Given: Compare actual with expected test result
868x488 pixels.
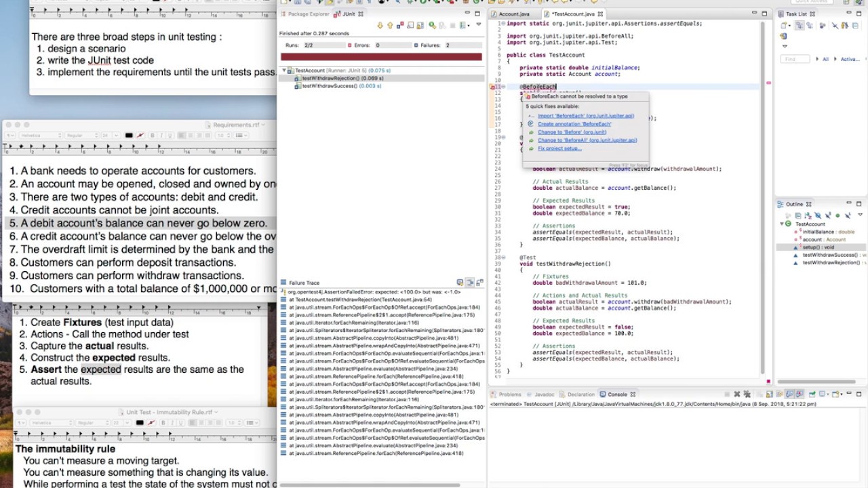Looking at the screenshot, I should click(x=479, y=282).
